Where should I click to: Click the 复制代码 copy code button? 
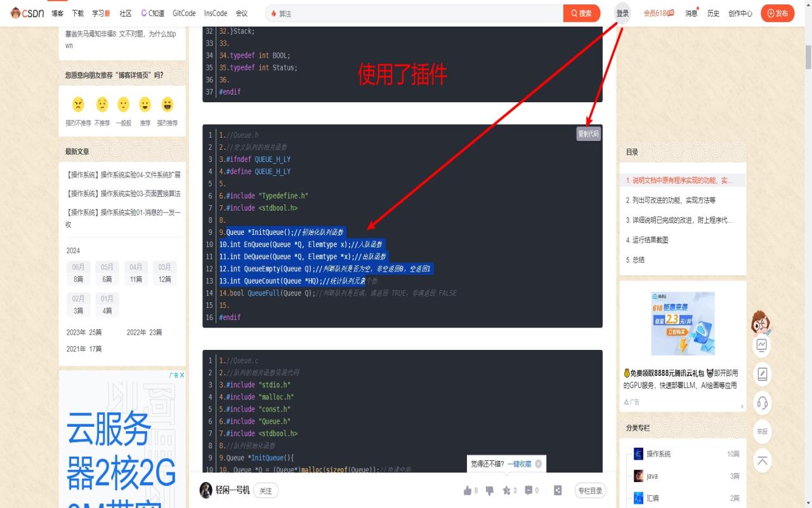pos(589,134)
